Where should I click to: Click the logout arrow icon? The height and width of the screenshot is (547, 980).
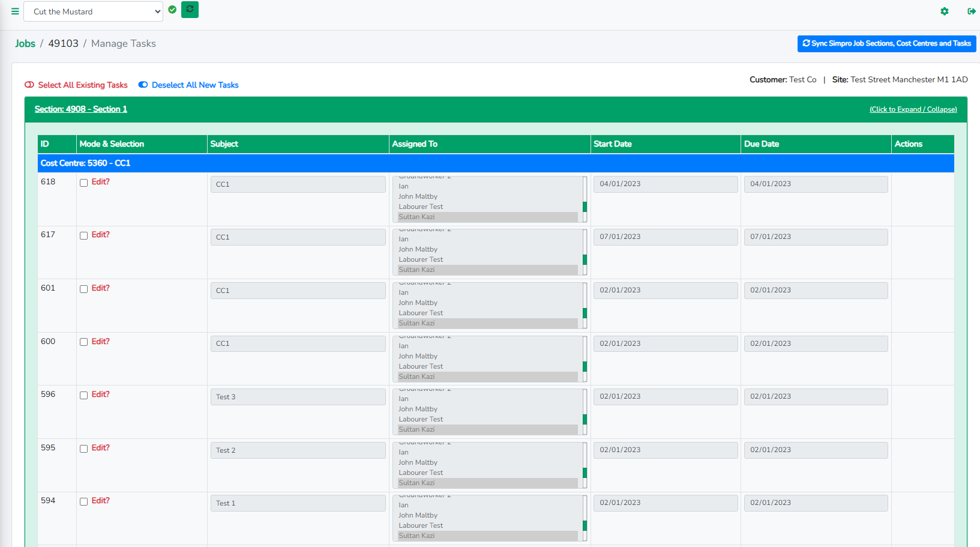point(971,11)
